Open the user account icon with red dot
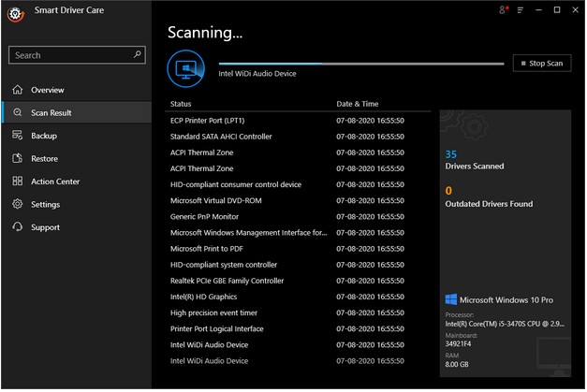 (x=503, y=10)
